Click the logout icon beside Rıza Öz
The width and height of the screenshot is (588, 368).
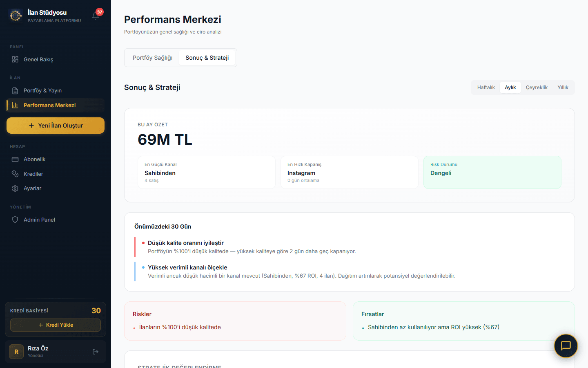pos(96,352)
